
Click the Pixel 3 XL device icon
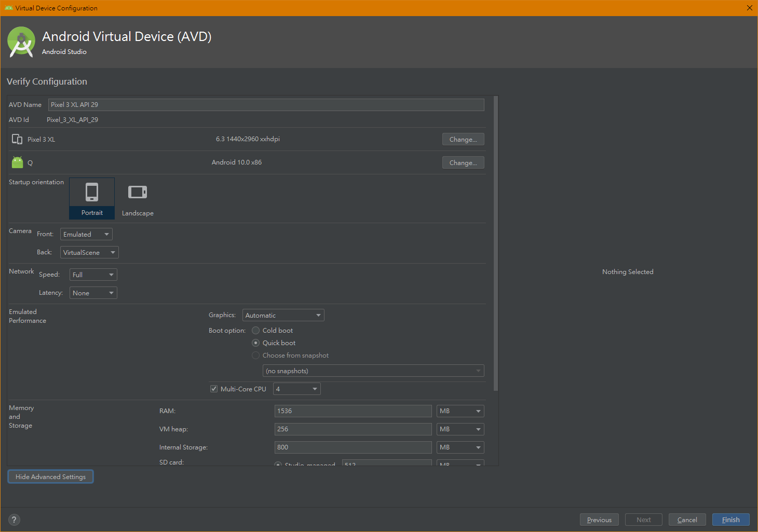(x=17, y=139)
